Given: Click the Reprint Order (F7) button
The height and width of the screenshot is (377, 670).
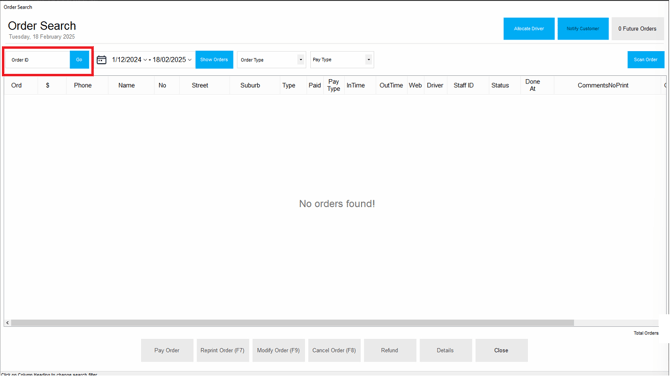Looking at the screenshot, I should point(223,350).
